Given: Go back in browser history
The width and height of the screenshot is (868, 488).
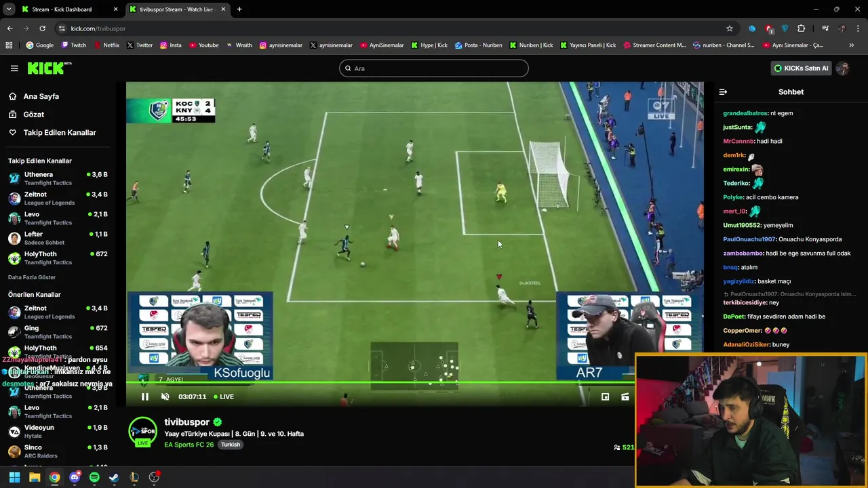Looking at the screenshot, I should click(x=9, y=28).
